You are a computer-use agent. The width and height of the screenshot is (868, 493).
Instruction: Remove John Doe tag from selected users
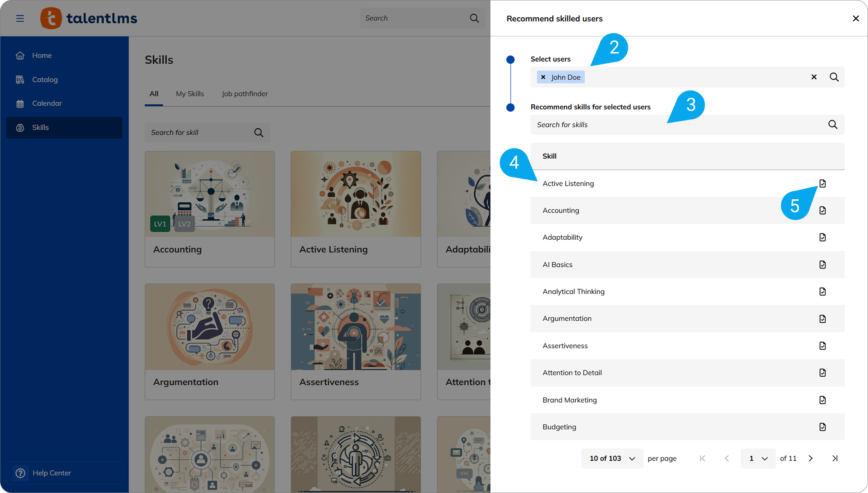[543, 77]
